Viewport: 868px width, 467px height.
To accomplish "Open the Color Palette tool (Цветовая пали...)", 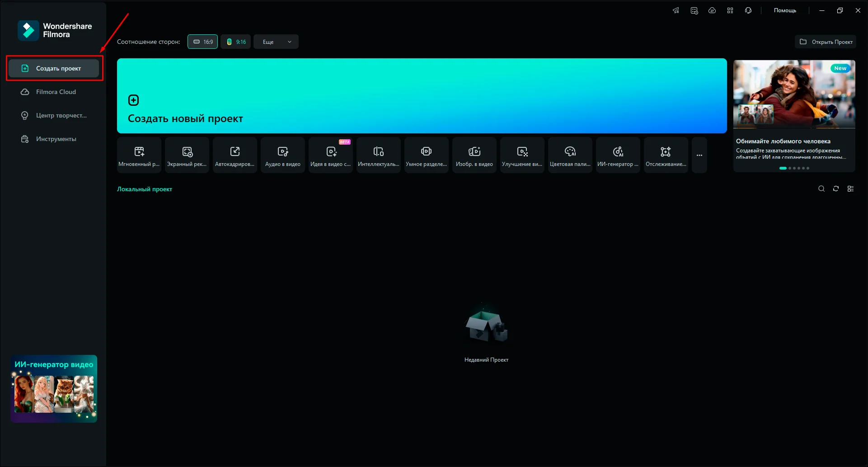I will [x=570, y=155].
